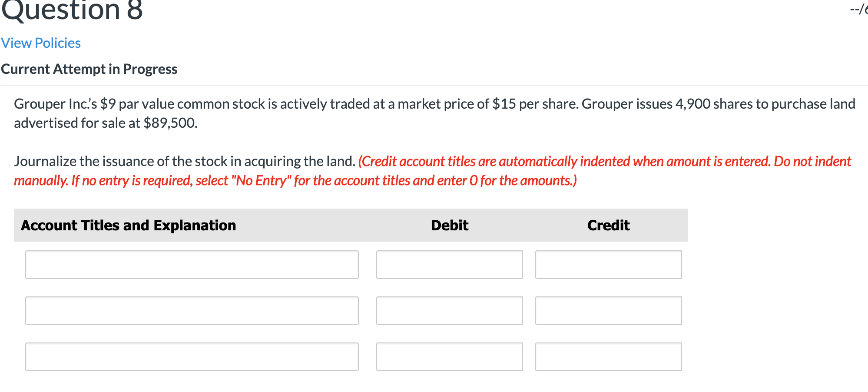Click the first Debit amount field
The height and width of the screenshot is (392, 868).
pos(449,264)
